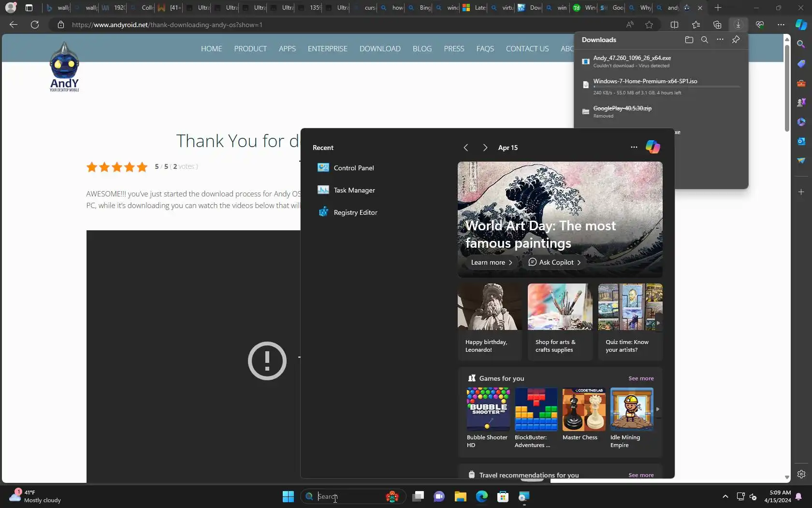Show more games with the arrow
The width and height of the screenshot is (812, 508).
(657, 409)
